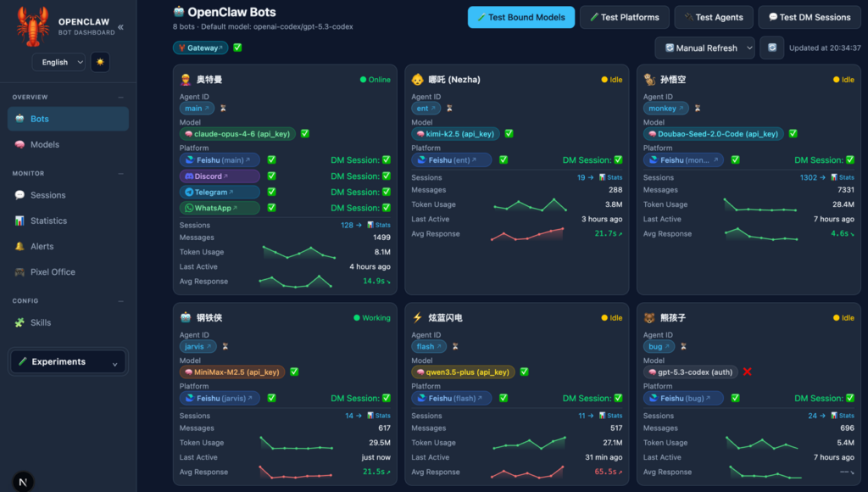Open the Manual Refresh interval dropdown
This screenshot has height=492, width=868.
pos(704,48)
